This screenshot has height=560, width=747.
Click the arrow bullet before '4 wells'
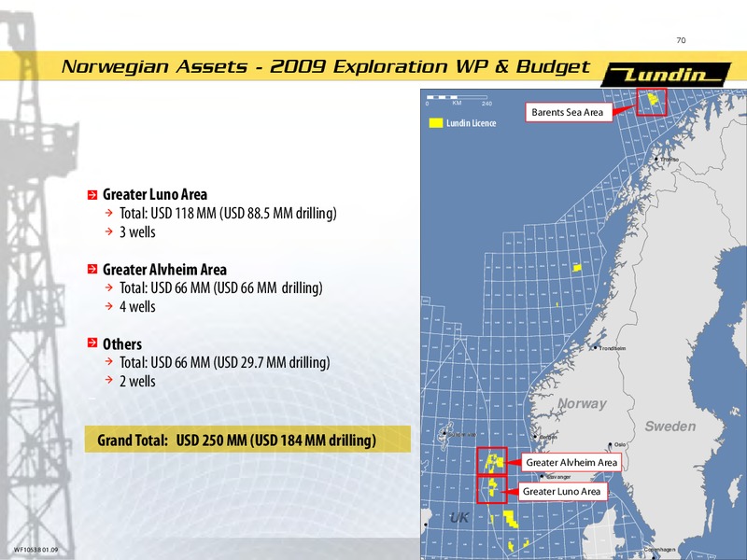[109, 306]
